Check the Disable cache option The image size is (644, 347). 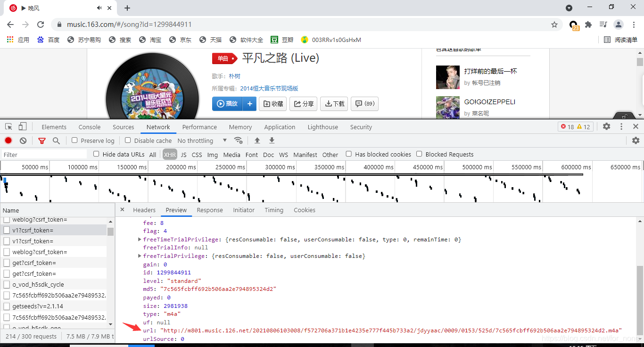pos(128,140)
